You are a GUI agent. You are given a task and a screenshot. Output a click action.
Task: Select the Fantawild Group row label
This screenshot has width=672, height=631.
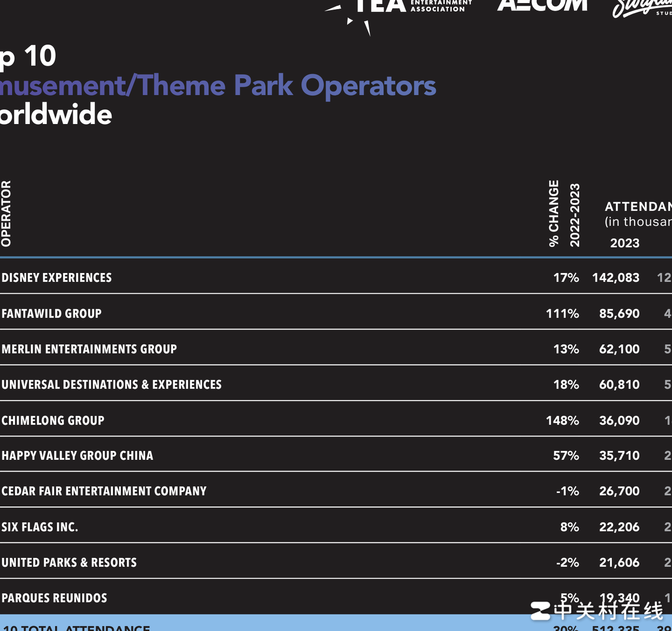pyautogui.click(x=51, y=313)
